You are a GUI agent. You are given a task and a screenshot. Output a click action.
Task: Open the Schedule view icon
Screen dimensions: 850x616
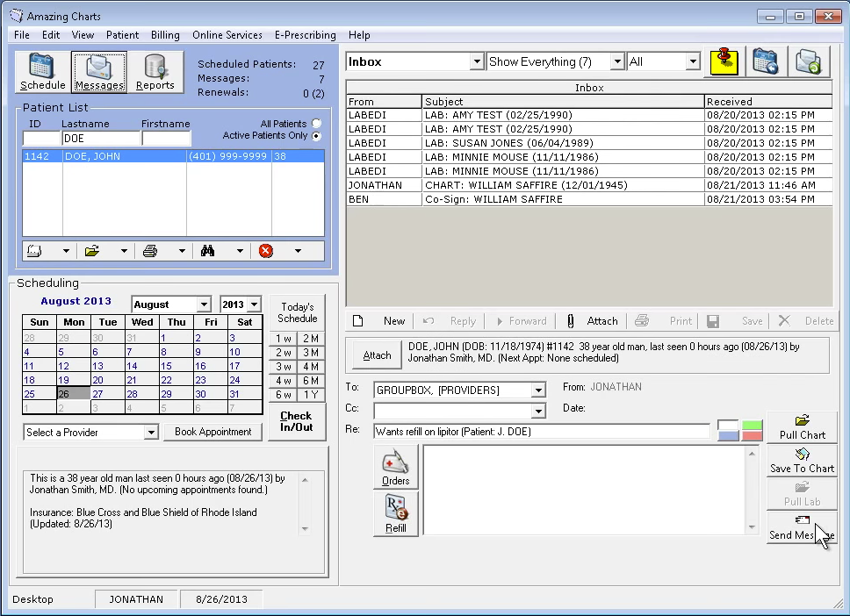42,71
